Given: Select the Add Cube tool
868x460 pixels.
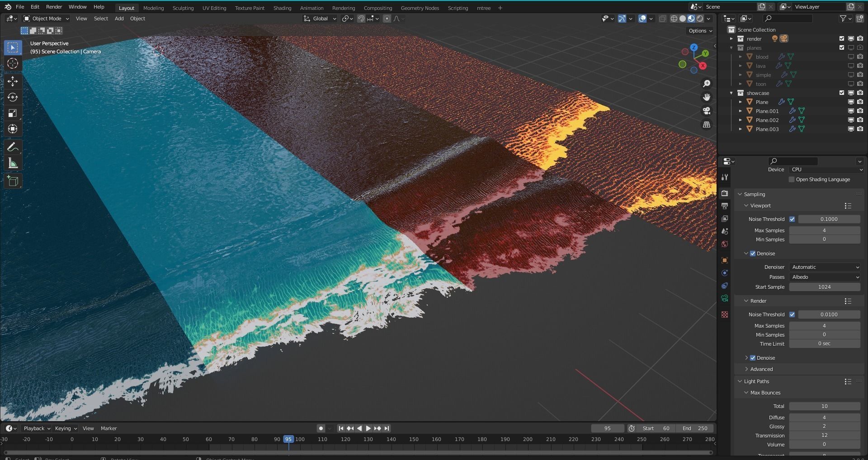Looking at the screenshot, I should click(13, 181).
